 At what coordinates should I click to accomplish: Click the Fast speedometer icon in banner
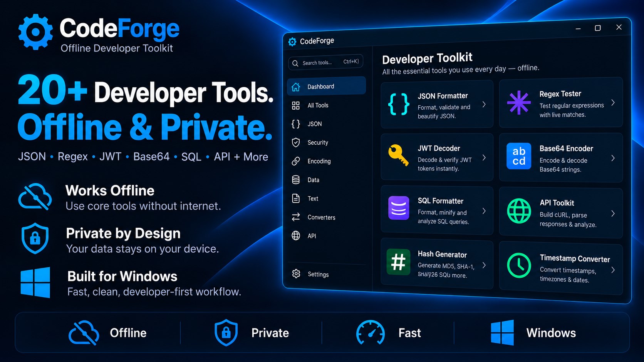coord(371,333)
